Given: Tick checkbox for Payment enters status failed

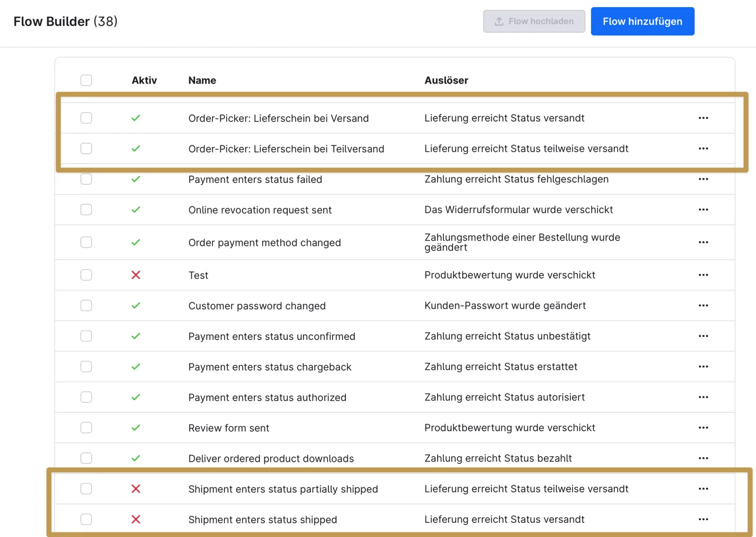Looking at the screenshot, I should (x=86, y=179).
